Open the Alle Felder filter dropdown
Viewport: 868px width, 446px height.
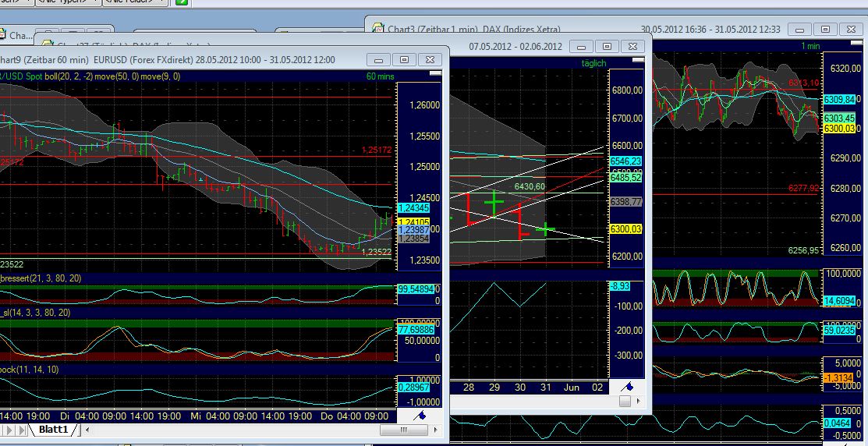(135, 2)
